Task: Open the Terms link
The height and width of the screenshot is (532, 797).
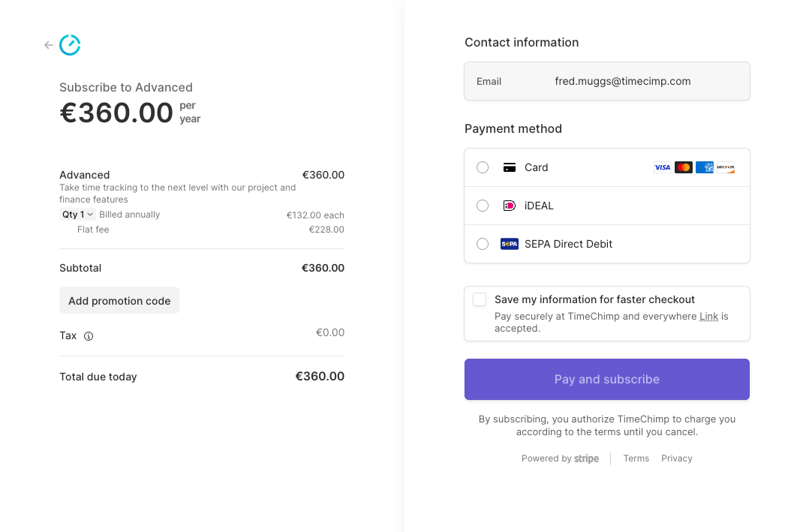Action: [636, 458]
